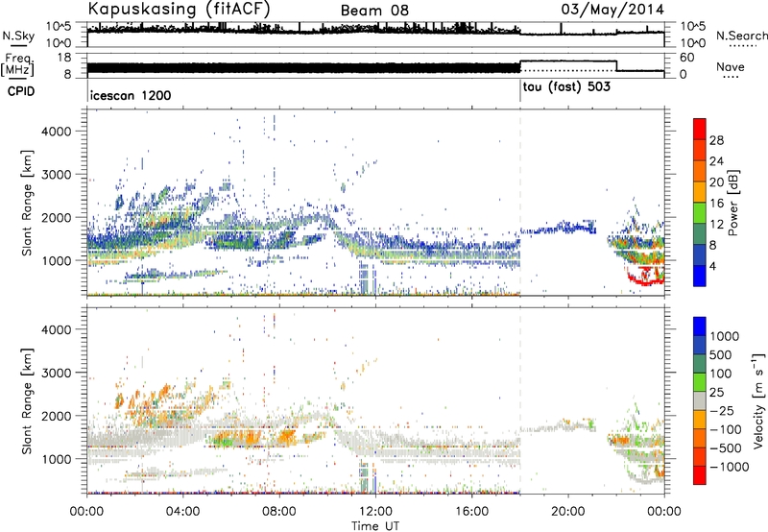Click the bright blue bottom segment of Power colorbar
This screenshot has width=768, height=532.
coord(700,276)
